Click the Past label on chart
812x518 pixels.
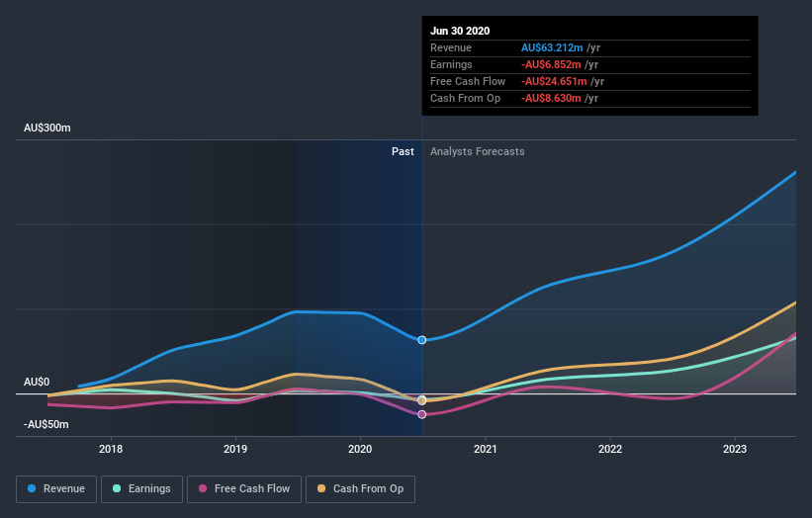point(403,151)
